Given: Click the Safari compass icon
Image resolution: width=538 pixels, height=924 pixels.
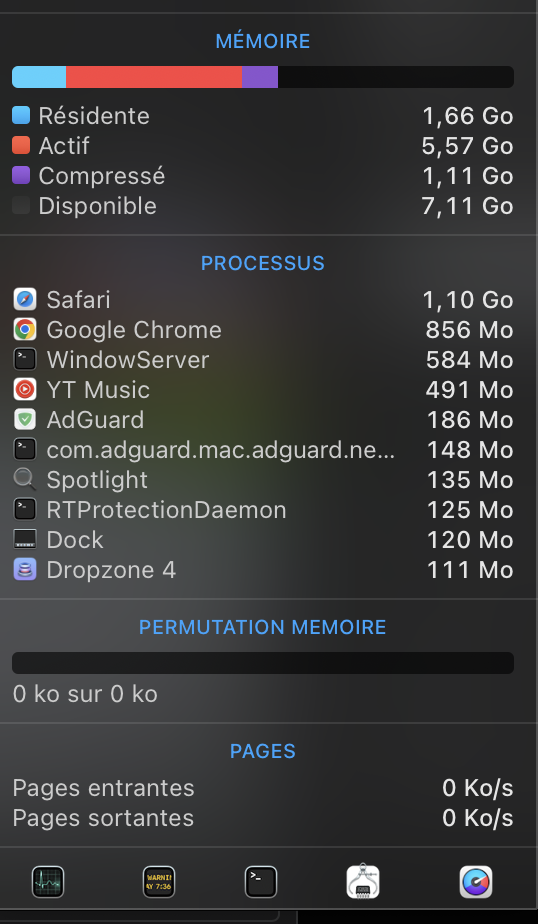Looking at the screenshot, I should (25, 299).
